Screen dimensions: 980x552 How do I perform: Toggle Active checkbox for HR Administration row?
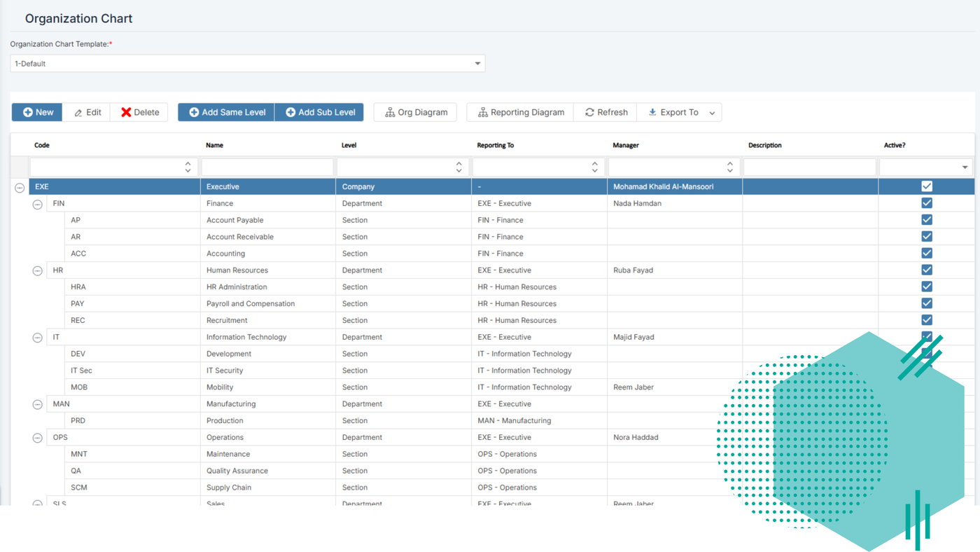pyautogui.click(x=927, y=287)
